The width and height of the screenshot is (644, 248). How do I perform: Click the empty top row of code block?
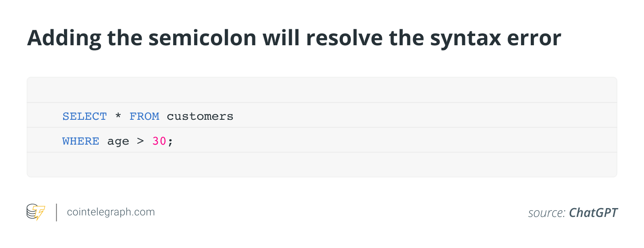[322, 90]
